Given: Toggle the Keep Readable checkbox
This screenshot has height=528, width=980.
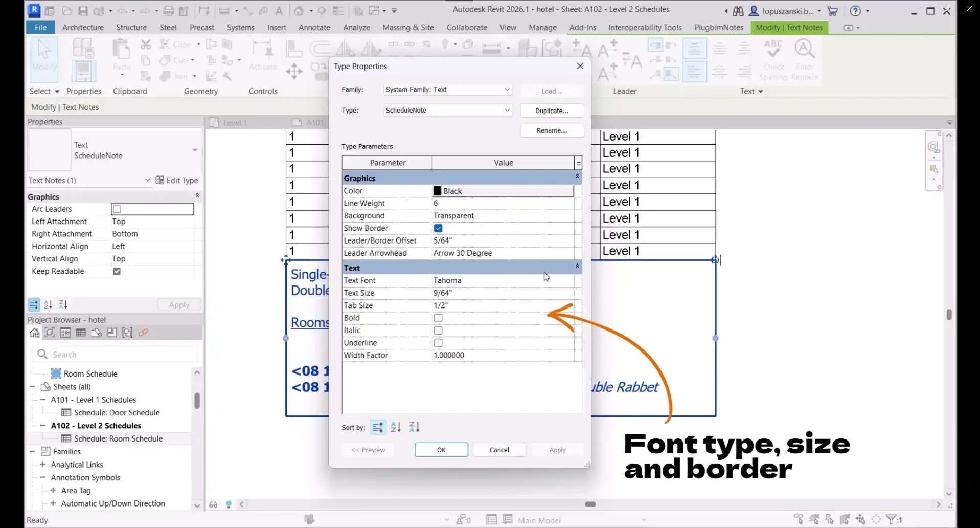Looking at the screenshot, I should tap(117, 271).
